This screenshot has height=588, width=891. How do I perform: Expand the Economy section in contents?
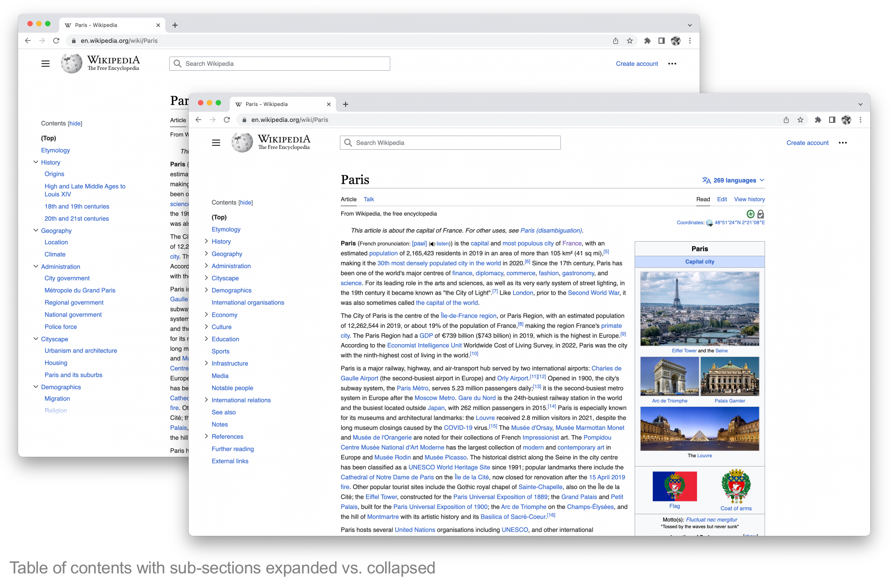(x=206, y=315)
